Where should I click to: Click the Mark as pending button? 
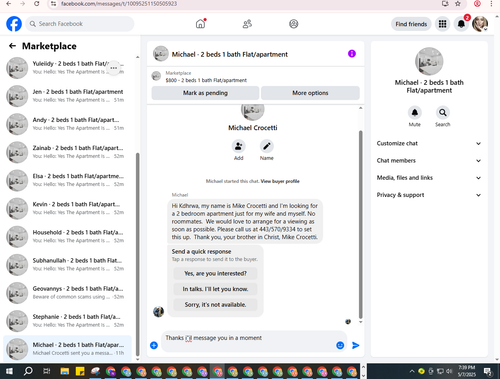point(205,93)
